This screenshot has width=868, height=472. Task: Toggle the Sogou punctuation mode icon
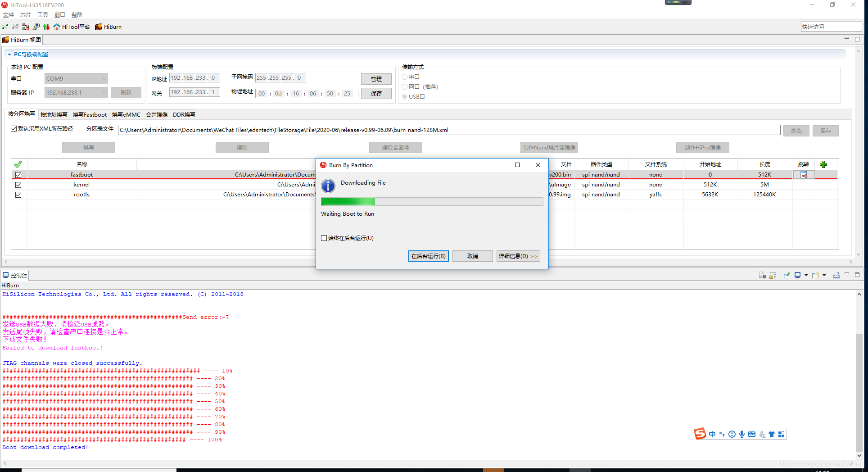[x=722, y=434]
